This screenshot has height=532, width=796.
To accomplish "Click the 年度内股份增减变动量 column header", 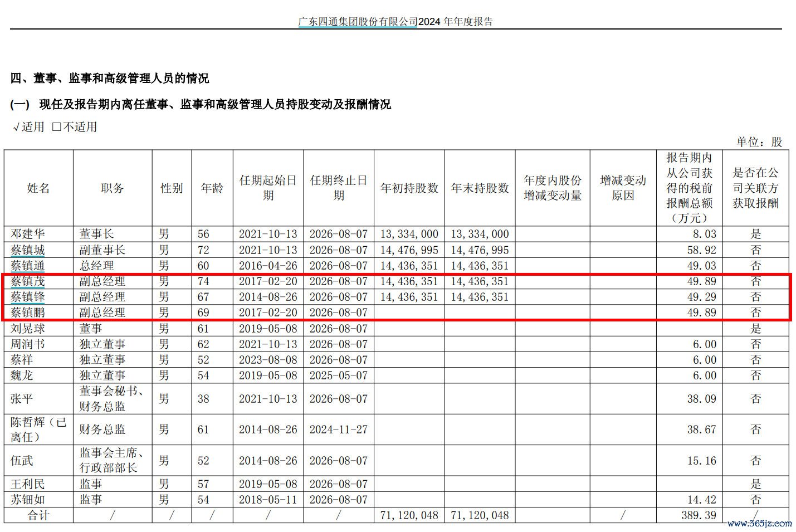I will pos(553,188).
